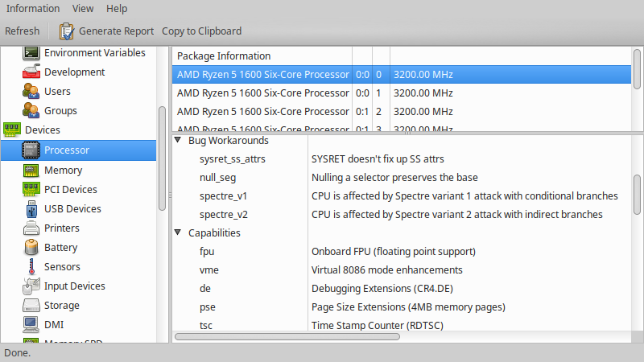
Task: Click the Memory module icon
Action: (x=31, y=170)
